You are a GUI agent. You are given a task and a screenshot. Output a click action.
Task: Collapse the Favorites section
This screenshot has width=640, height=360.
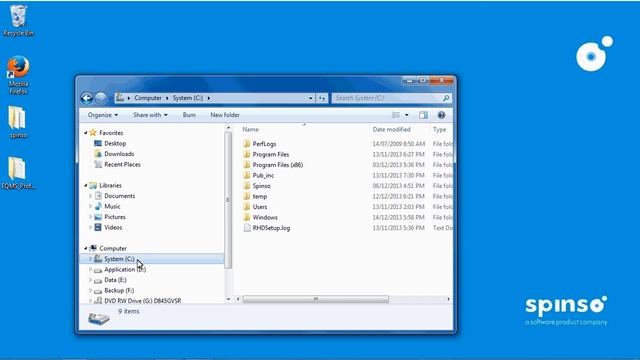[86, 133]
